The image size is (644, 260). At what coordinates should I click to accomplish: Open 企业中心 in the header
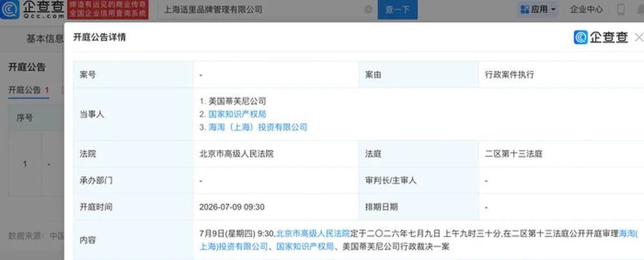587,9
